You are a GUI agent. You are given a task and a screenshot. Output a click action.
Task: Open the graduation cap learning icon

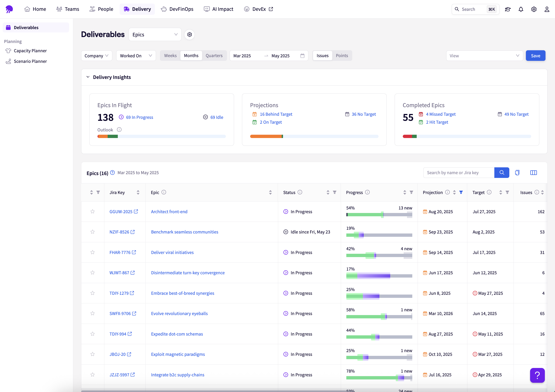tap(508, 9)
